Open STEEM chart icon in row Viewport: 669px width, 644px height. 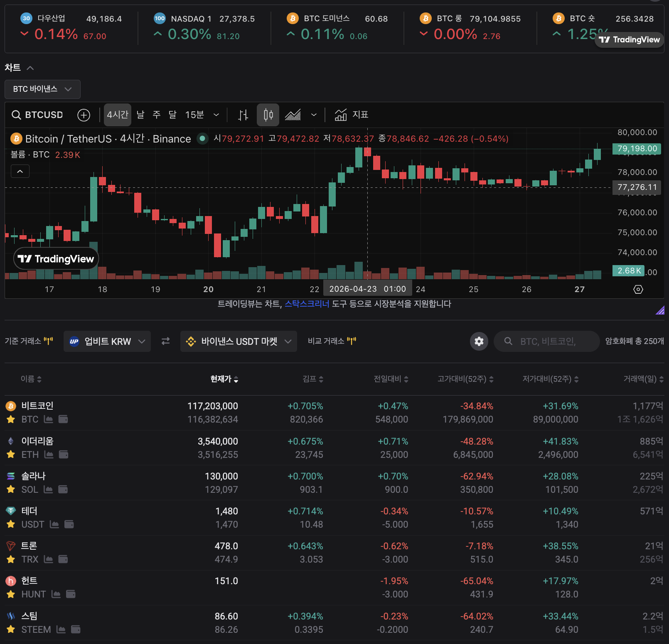pos(61,629)
